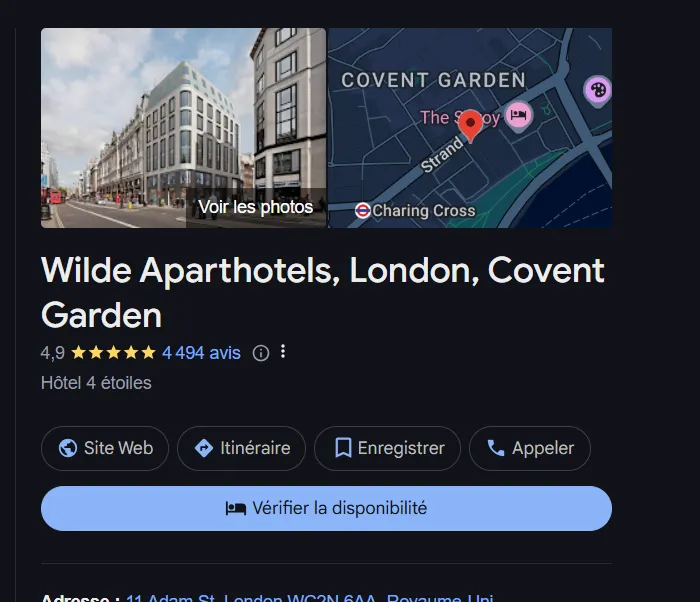Click the Wilde Aparthotels title heading
Screen dimensions: 700x602
pyautogui.click(x=323, y=293)
